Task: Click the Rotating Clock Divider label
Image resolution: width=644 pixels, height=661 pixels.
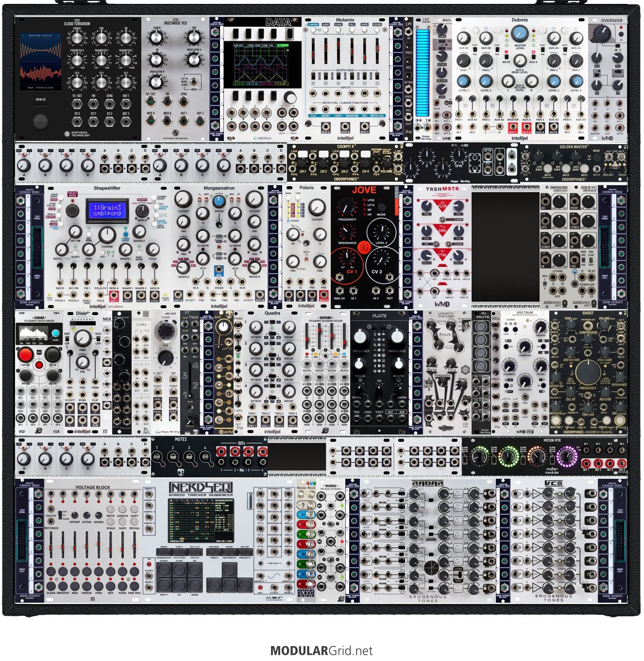Action: coord(306,593)
